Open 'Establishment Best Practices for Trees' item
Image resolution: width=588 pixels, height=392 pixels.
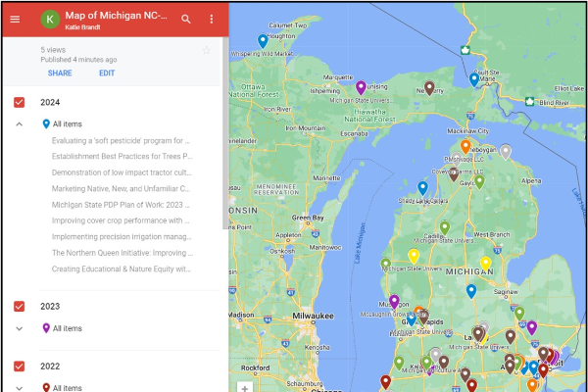[122, 157]
